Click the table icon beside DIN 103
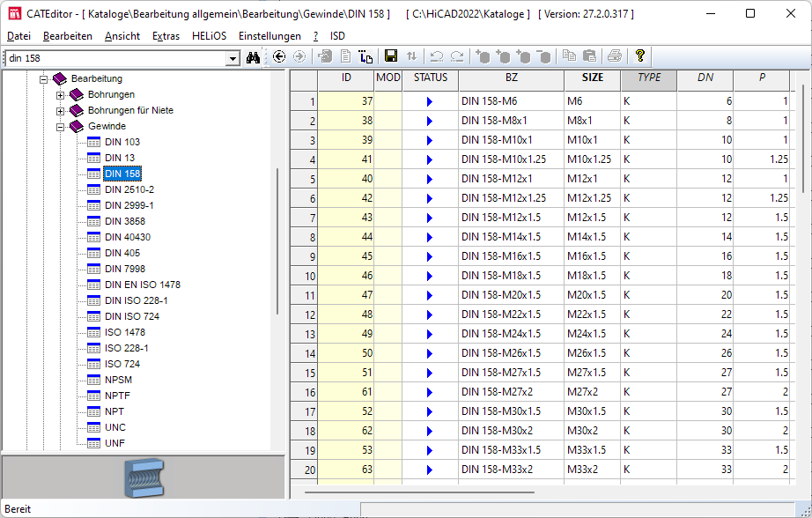The height and width of the screenshot is (518, 812). [94, 142]
